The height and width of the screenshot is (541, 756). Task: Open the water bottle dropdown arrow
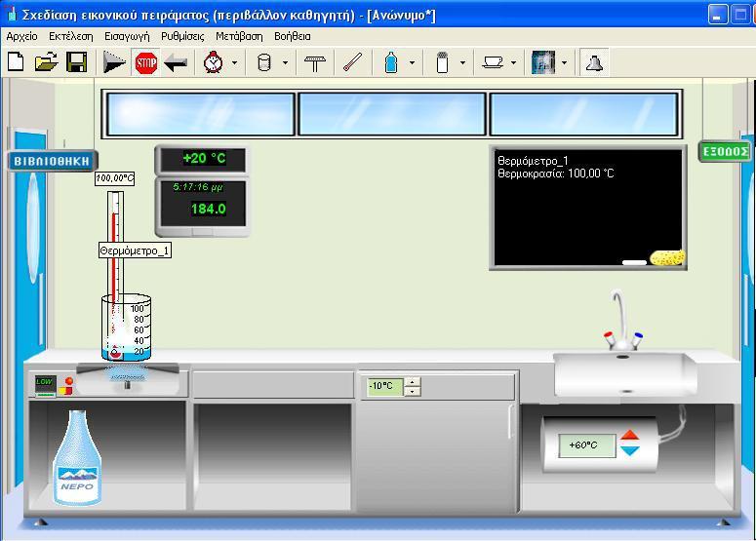[412, 62]
